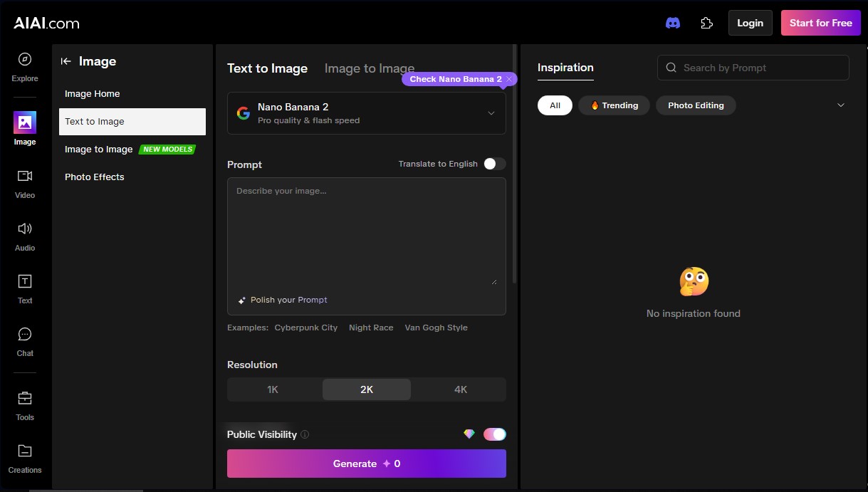Viewport: 868px width, 492px height.
Task: Open Image Home from the menu
Action: 92,93
